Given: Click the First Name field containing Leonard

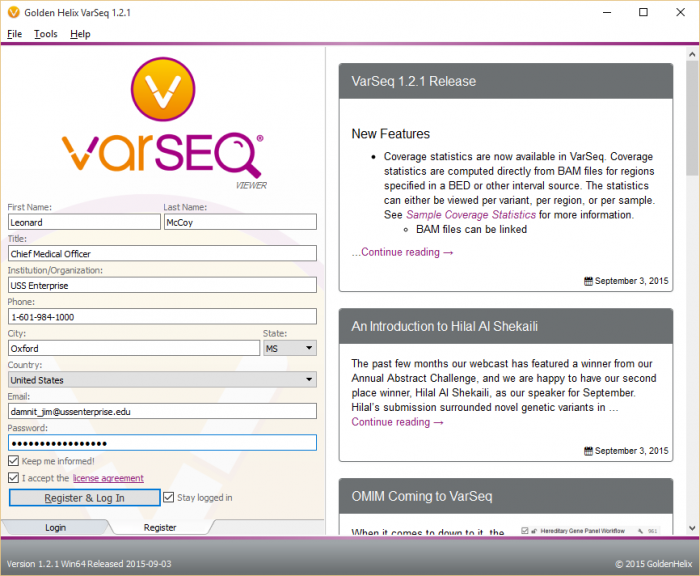Looking at the screenshot, I should (x=84, y=222).
